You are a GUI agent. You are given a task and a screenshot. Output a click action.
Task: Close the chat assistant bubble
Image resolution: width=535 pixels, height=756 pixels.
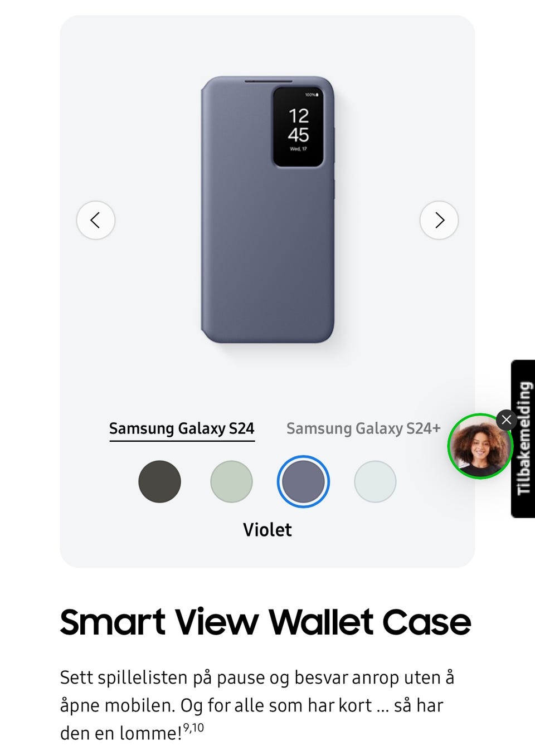506,420
